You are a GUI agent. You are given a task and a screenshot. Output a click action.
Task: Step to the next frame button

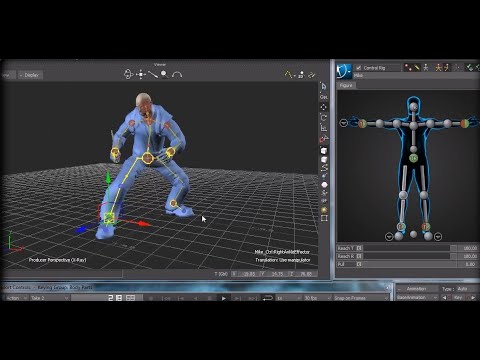click(x=238, y=298)
